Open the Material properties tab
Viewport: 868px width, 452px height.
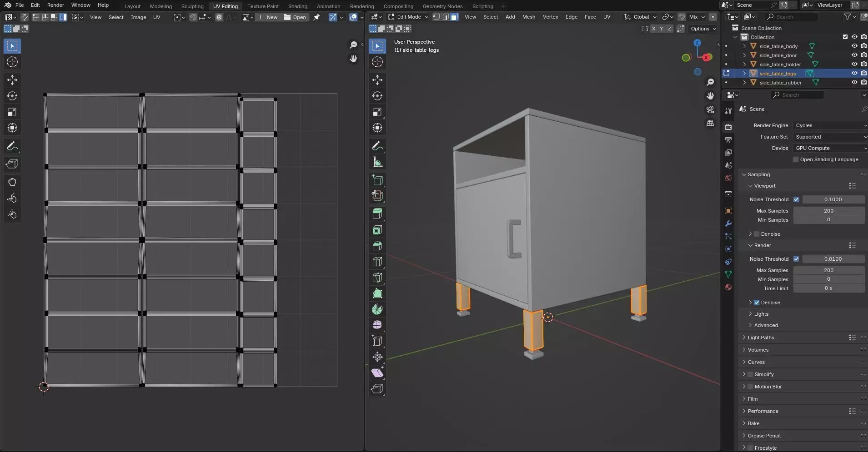point(728,287)
